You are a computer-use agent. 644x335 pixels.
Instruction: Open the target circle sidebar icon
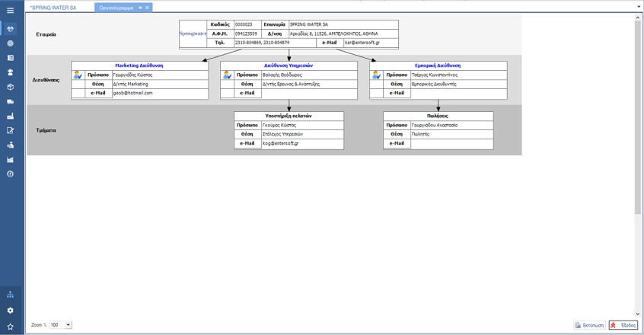tap(10, 43)
